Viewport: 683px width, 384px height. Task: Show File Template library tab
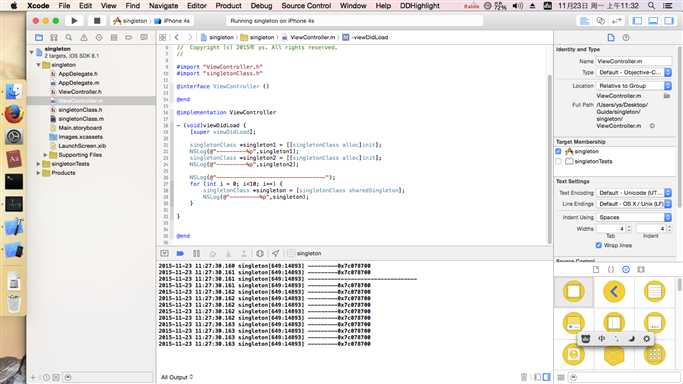(x=595, y=269)
